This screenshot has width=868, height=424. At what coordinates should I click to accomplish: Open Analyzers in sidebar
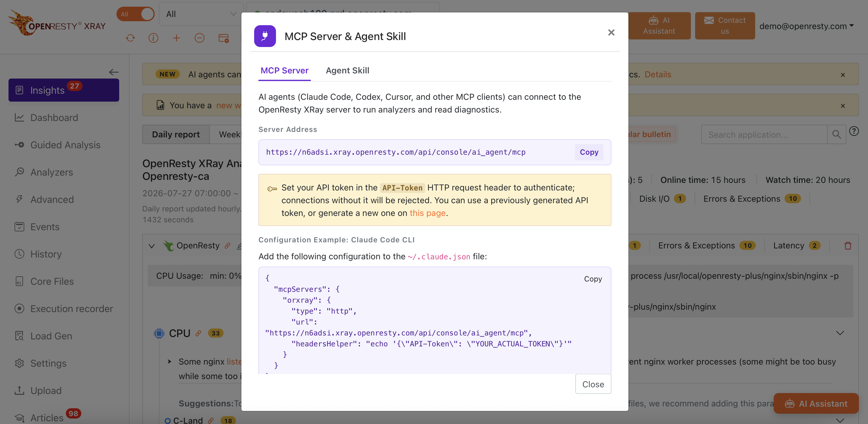52,172
